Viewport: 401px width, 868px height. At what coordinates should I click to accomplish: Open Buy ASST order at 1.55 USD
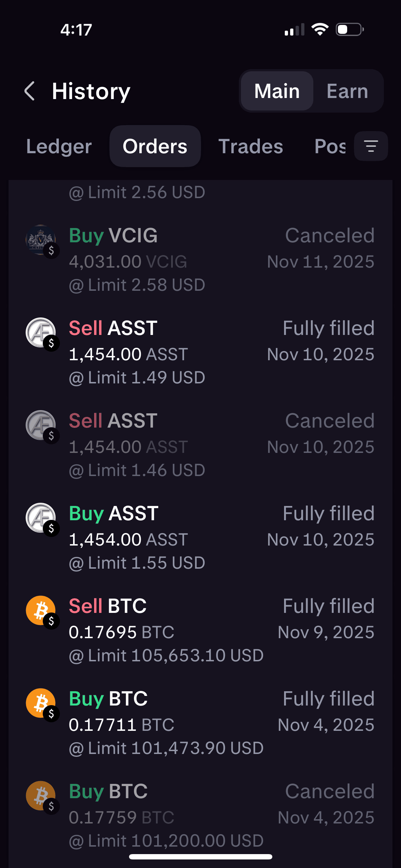click(221, 538)
